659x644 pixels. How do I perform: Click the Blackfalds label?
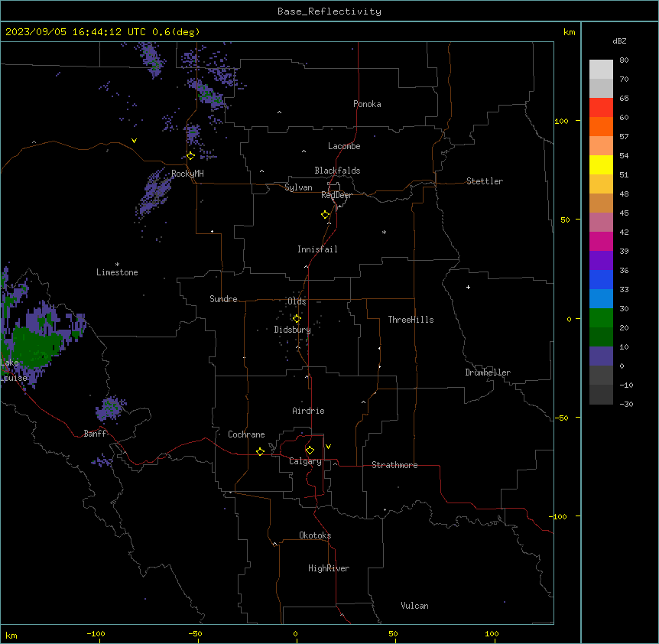click(337, 171)
